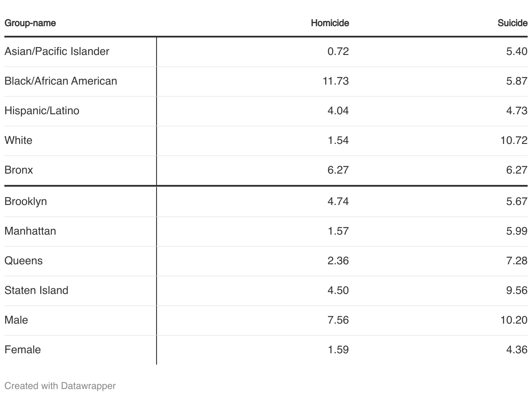The width and height of the screenshot is (532, 396).
Task: Select the Bronx row label
Action: click(x=19, y=170)
